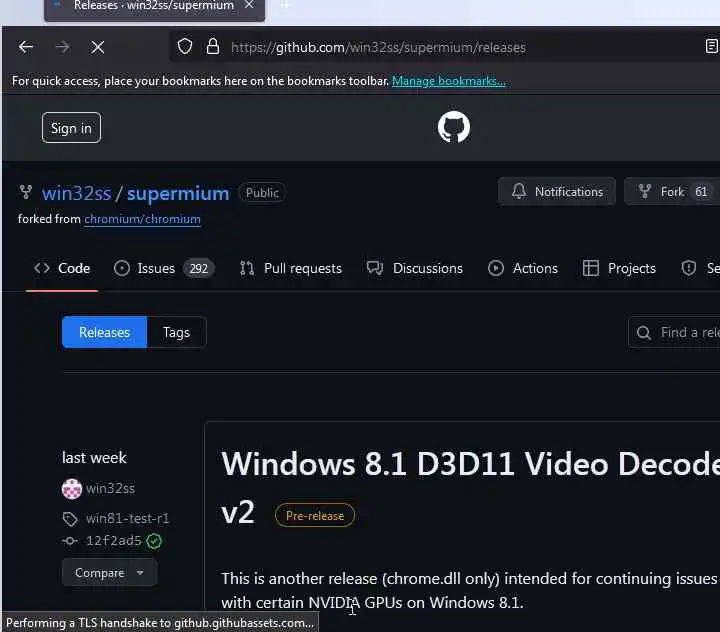720x632 pixels.
Task: Open the supermium repository link
Action: coord(178,193)
